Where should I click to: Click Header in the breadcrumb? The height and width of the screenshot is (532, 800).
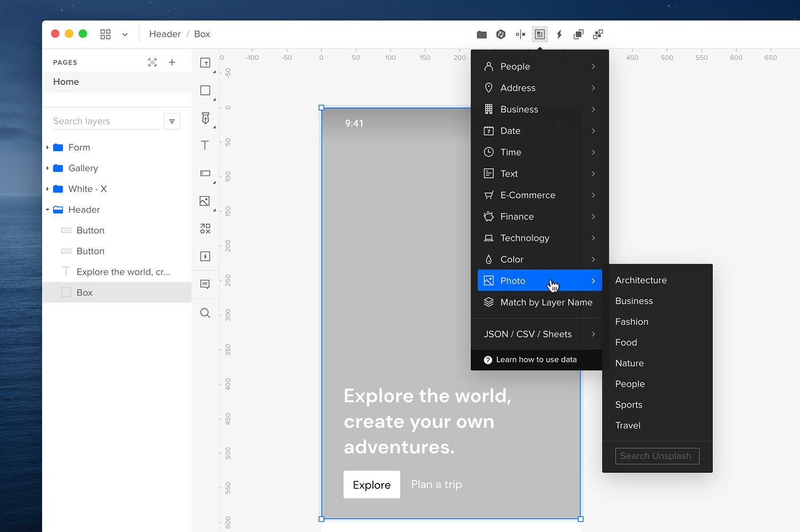(x=165, y=34)
